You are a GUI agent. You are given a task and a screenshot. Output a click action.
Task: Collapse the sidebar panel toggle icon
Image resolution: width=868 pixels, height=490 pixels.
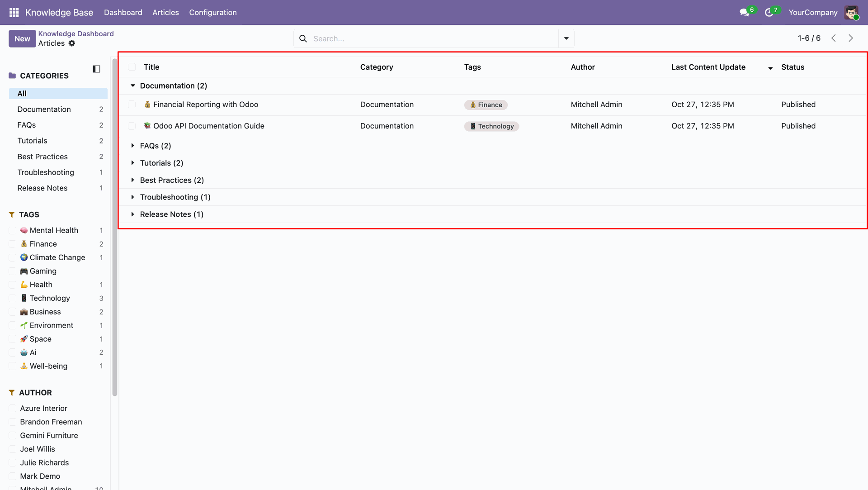pyautogui.click(x=96, y=69)
